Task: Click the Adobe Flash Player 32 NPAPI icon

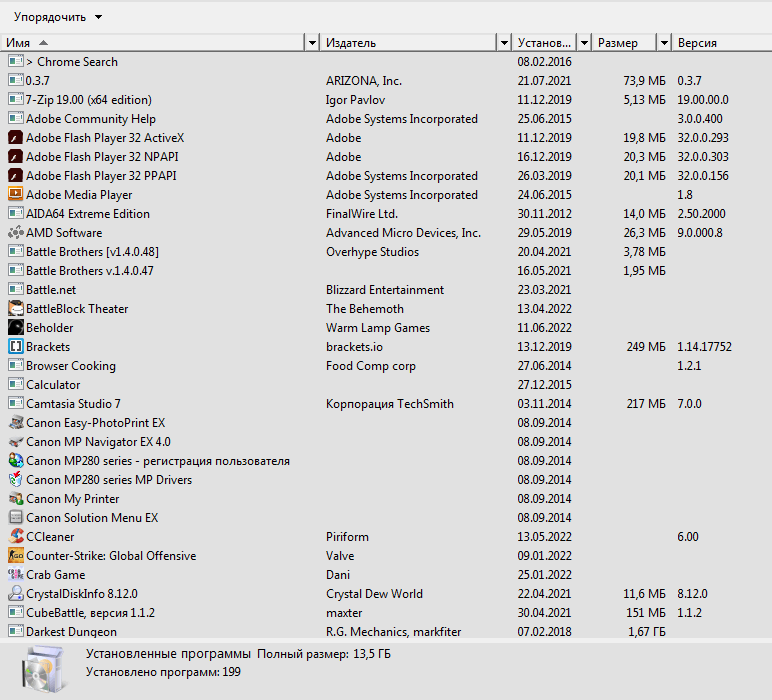Action: click(16, 157)
